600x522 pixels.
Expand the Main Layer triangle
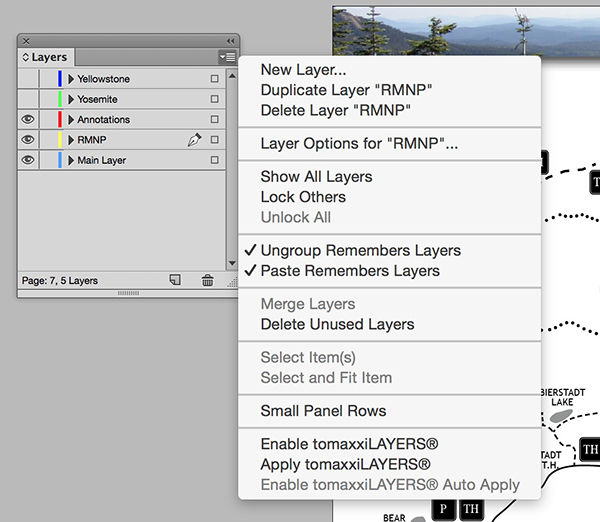tap(71, 160)
